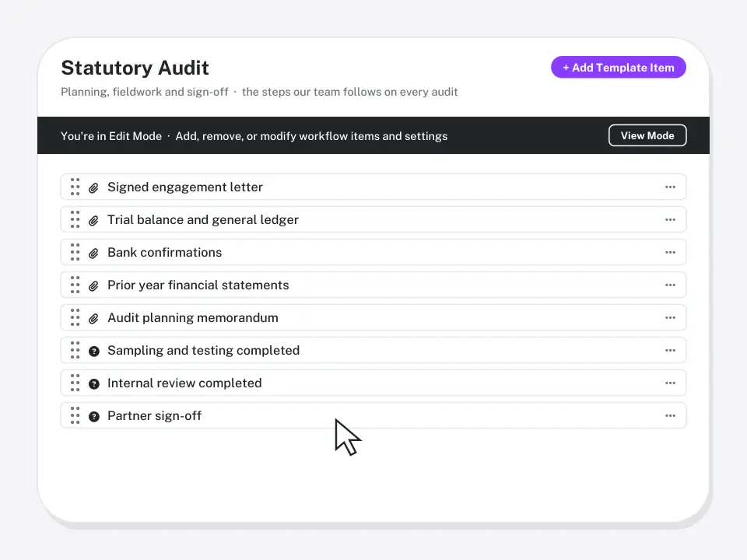
Task: Click paperclip icon on Signed engagement letter
Action: click(x=94, y=187)
